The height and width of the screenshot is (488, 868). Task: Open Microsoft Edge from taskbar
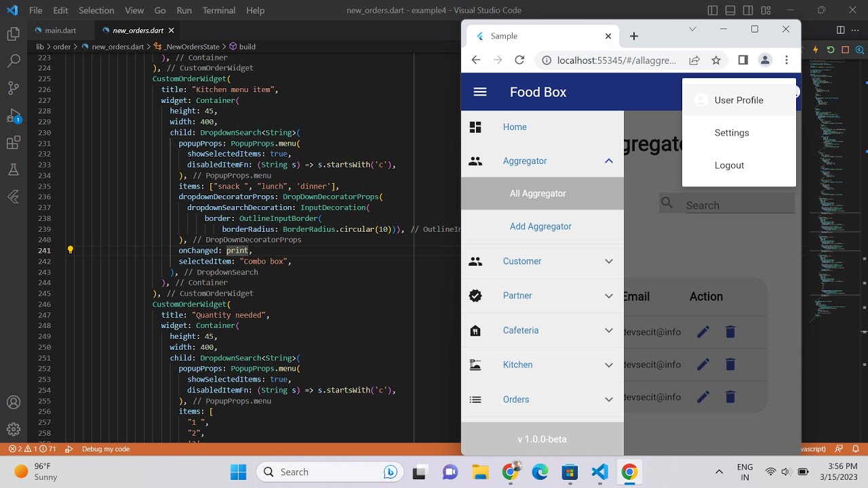540,472
